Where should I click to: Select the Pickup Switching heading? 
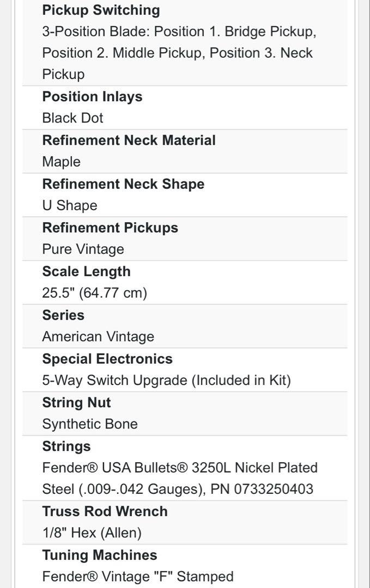pos(101,10)
